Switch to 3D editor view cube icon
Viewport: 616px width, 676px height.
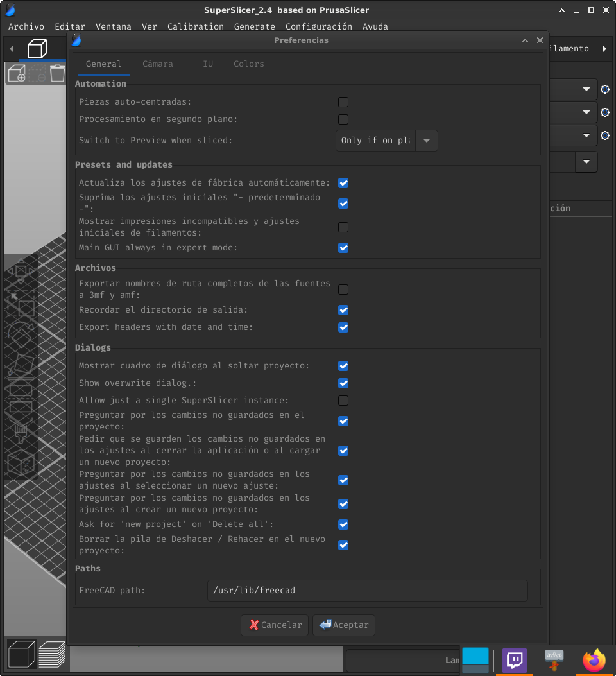(21, 654)
